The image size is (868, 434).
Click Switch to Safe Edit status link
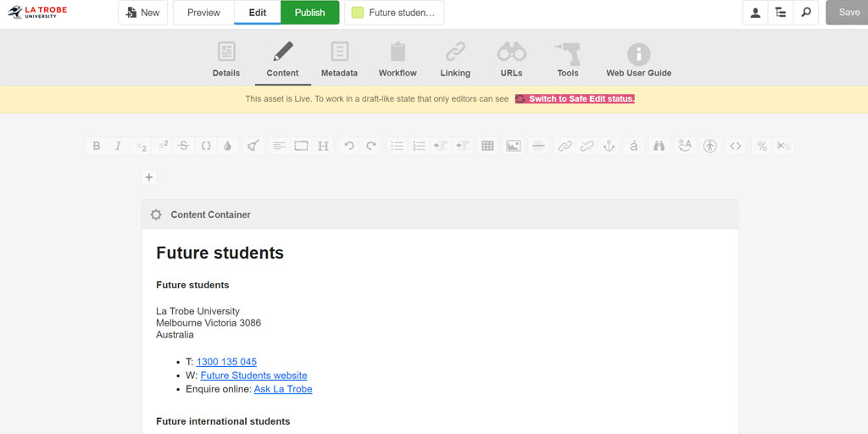click(576, 99)
